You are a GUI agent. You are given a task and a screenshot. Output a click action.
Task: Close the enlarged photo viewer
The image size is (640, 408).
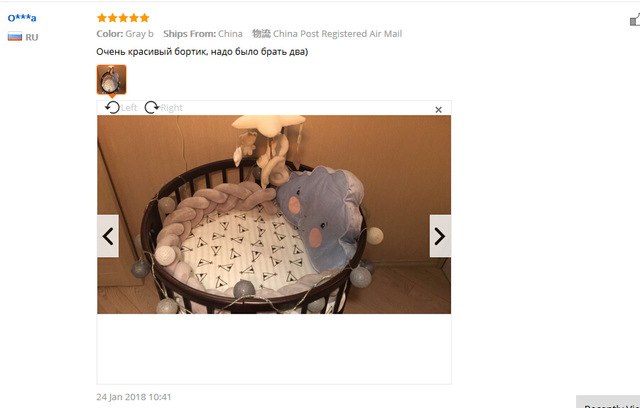click(x=438, y=110)
